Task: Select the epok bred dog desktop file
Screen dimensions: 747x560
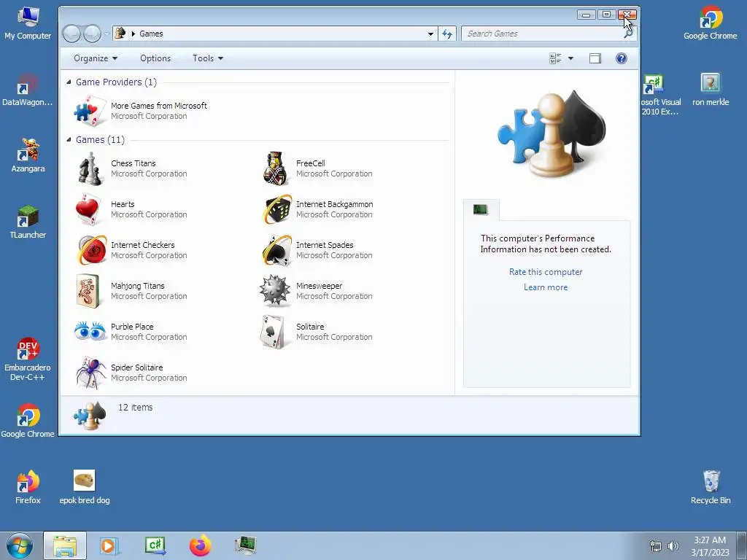Action: (x=85, y=487)
